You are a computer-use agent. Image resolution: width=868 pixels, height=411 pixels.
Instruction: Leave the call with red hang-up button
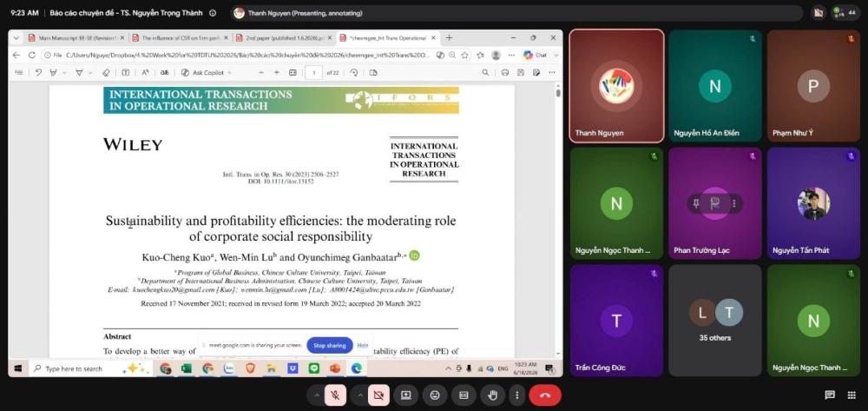(545, 395)
